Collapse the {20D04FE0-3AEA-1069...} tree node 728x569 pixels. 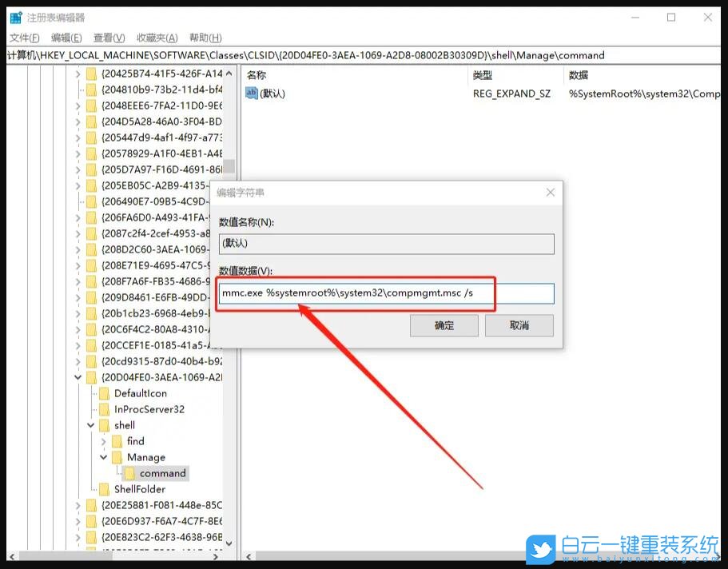pos(76,377)
